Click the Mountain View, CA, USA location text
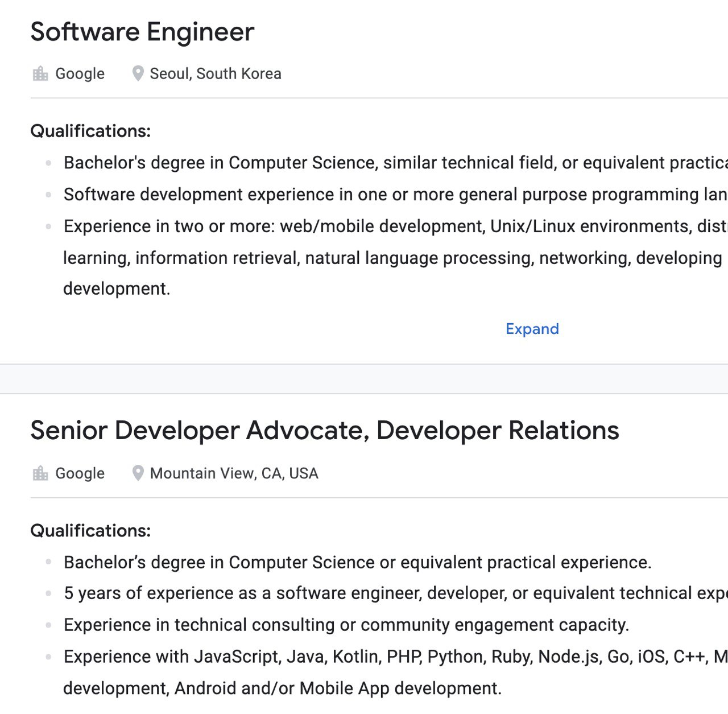 click(234, 473)
